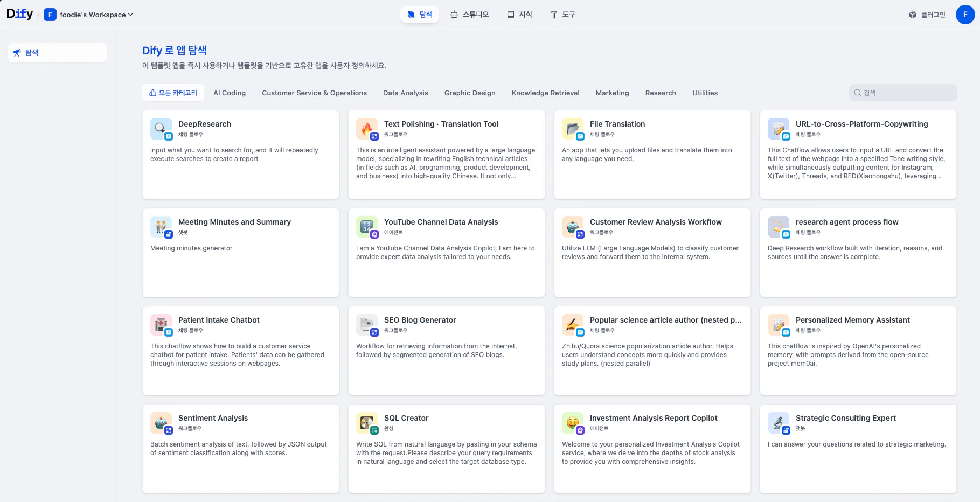Click the Personalized Memory Assistant title
Image resolution: width=980 pixels, height=502 pixels.
click(853, 320)
